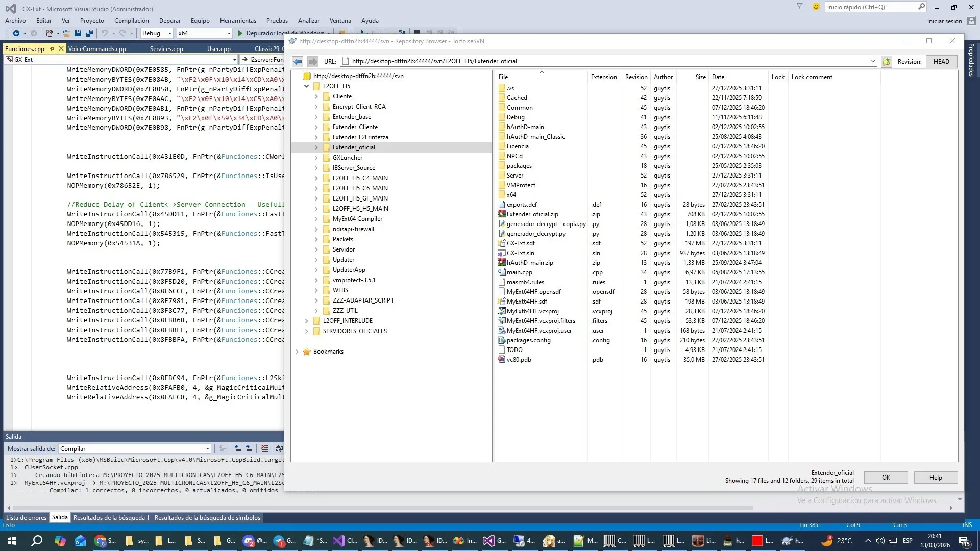Open the Archivo menu

[x=15, y=21]
